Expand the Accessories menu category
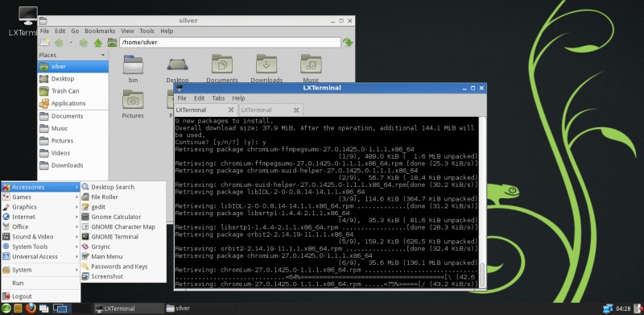644x315 pixels. (x=40, y=187)
